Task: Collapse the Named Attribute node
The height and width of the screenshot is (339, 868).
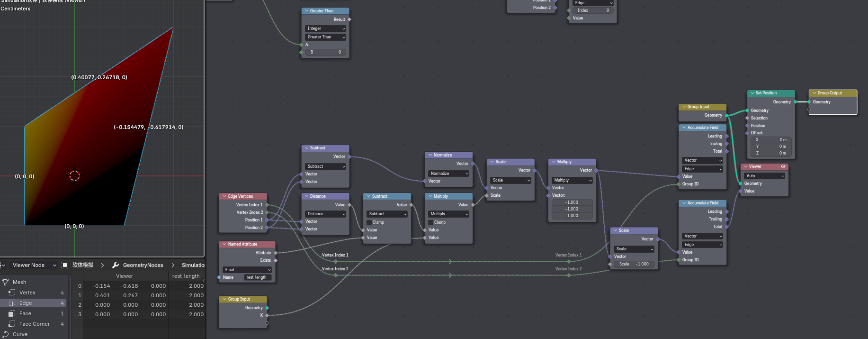Action: click(224, 244)
